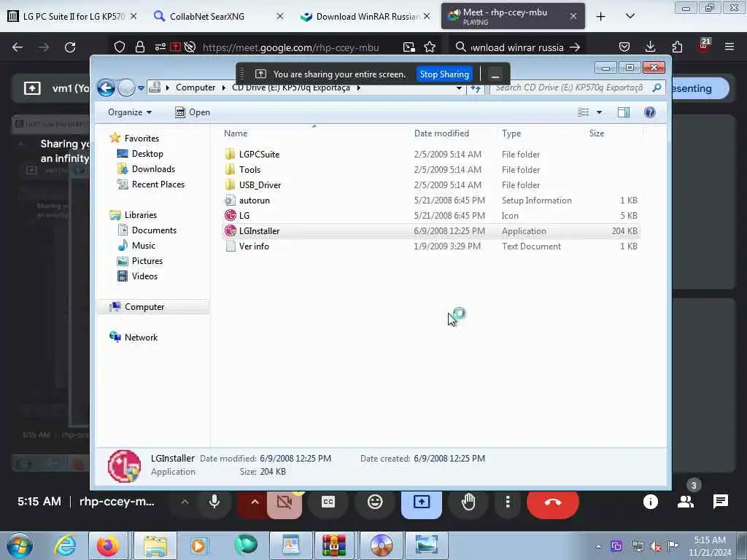
Task: Click the CD Drive (E:) breadcrumb segment
Action: click(x=291, y=87)
